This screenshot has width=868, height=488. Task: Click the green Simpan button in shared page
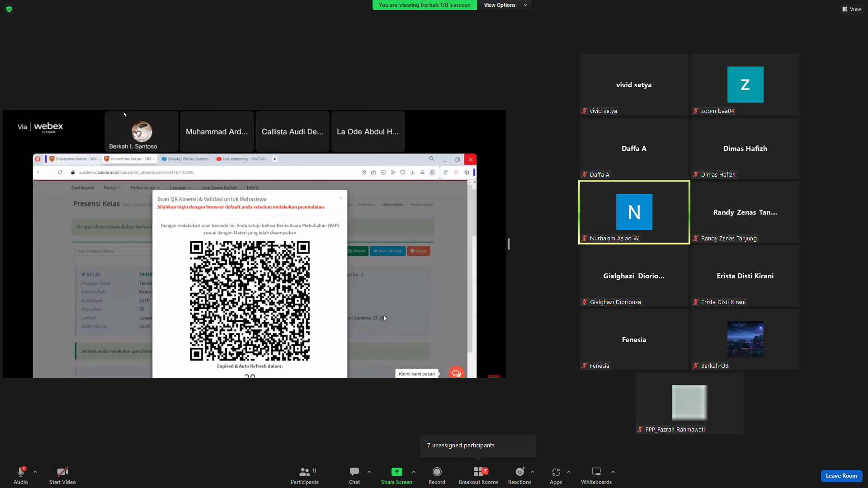[x=357, y=251]
